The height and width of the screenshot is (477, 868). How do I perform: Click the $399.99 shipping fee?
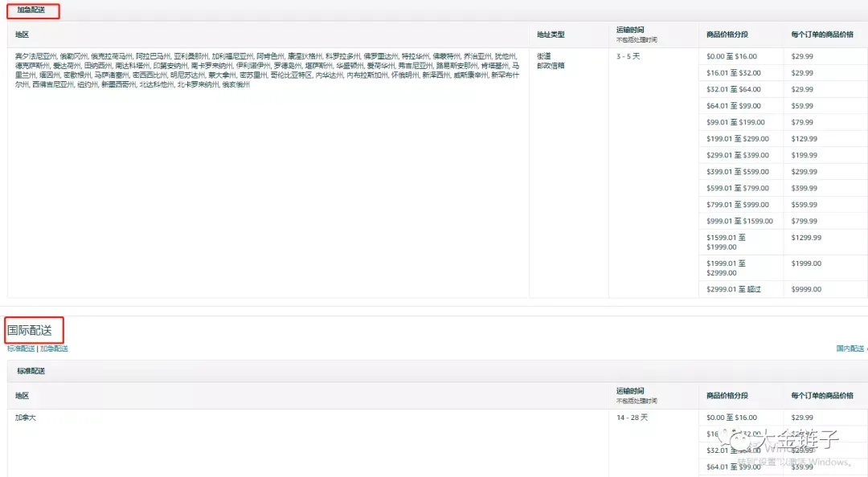pyautogui.click(x=805, y=188)
